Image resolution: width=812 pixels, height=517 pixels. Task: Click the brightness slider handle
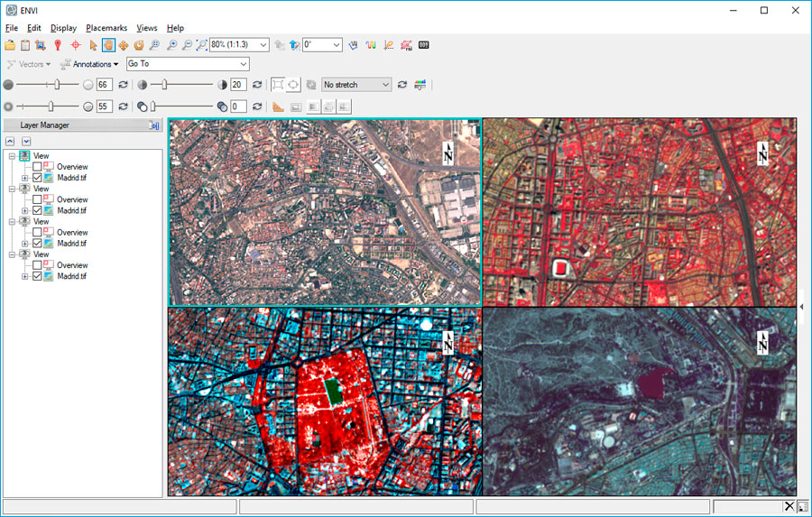(x=57, y=85)
